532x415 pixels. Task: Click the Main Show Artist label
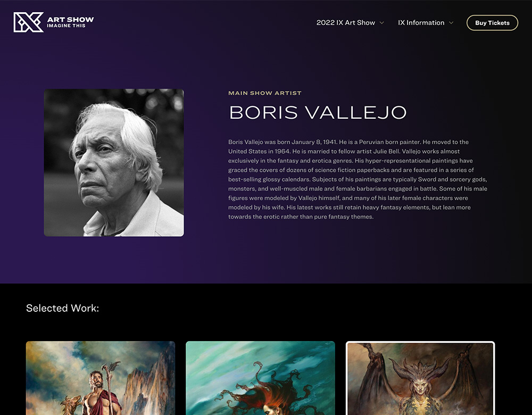tap(264, 93)
